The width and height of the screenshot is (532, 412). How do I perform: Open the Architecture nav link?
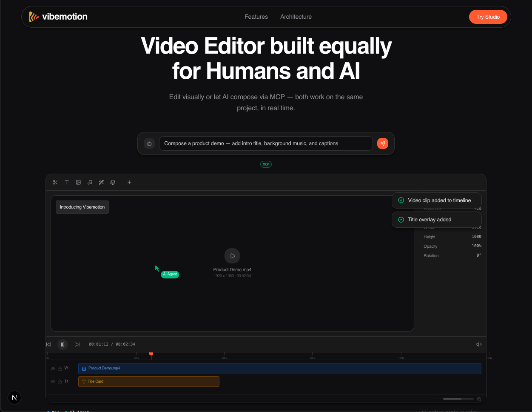(296, 17)
